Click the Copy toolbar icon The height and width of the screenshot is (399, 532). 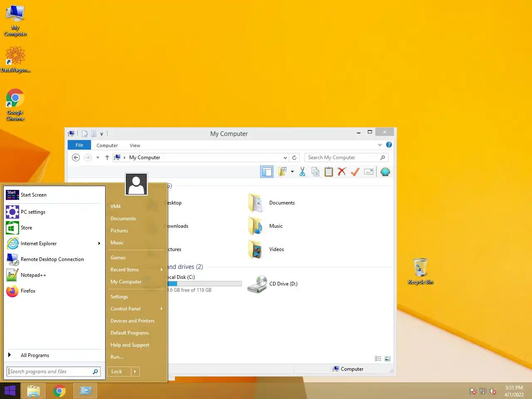tap(315, 172)
